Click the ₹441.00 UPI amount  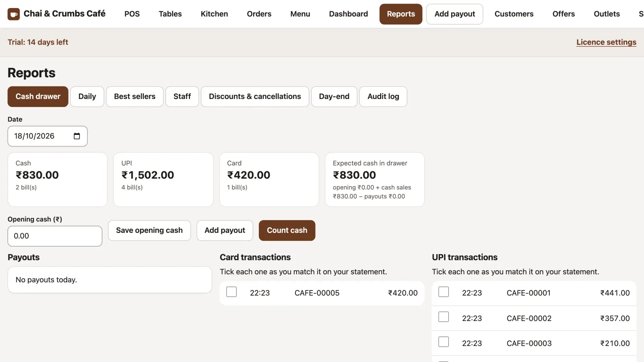[615, 293]
